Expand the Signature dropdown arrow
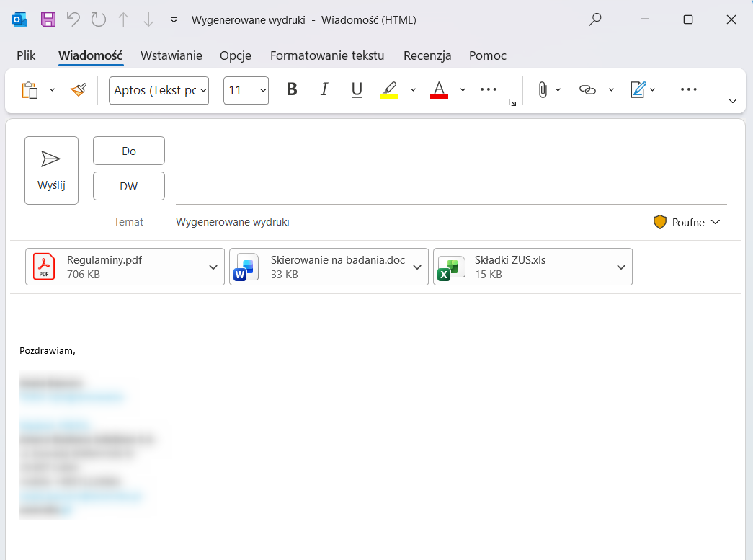This screenshot has height=560, width=753. (x=653, y=90)
